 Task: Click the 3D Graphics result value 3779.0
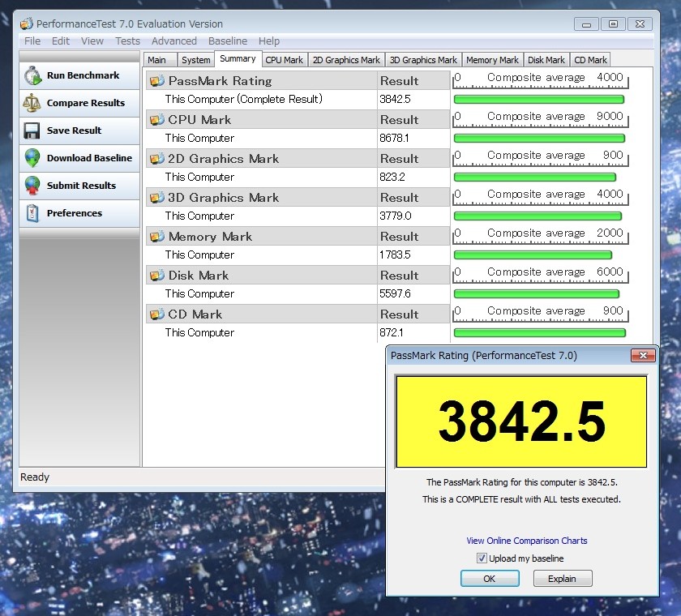pos(396,216)
